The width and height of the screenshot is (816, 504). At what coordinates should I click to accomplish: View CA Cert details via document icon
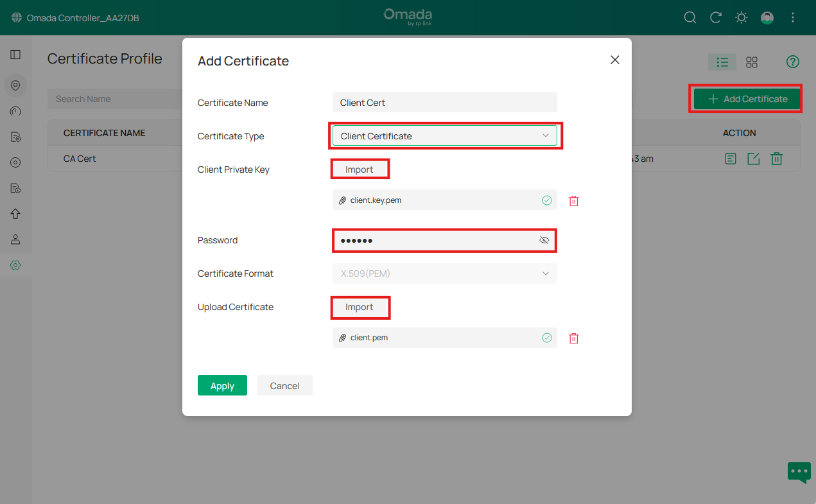730,158
